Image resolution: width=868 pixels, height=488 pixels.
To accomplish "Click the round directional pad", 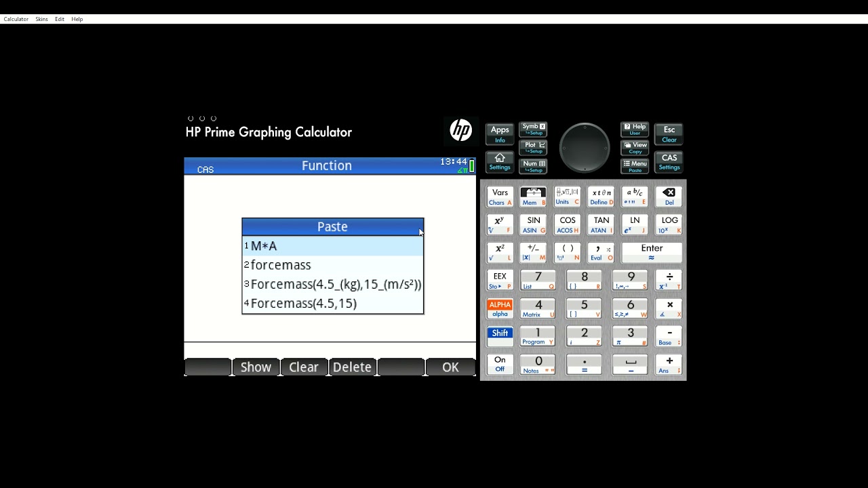I will click(x=585, y=148).
